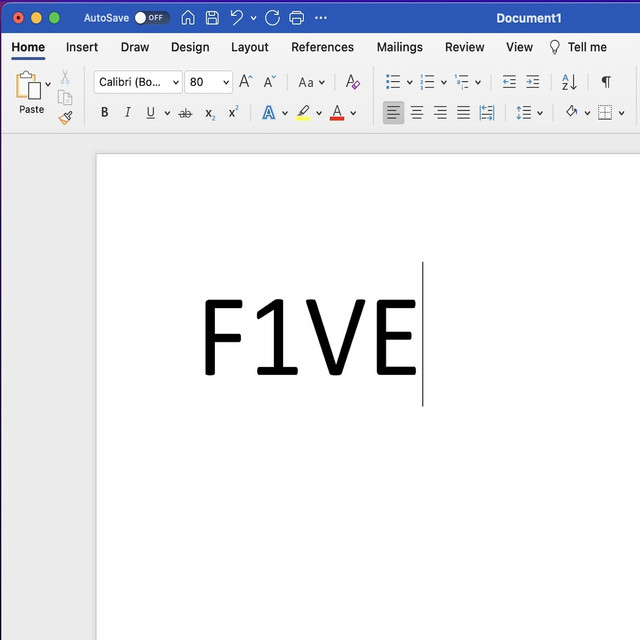Open the Mailings tab
Image resolution: width=640 pixels, height=640 pixels.
400,47
